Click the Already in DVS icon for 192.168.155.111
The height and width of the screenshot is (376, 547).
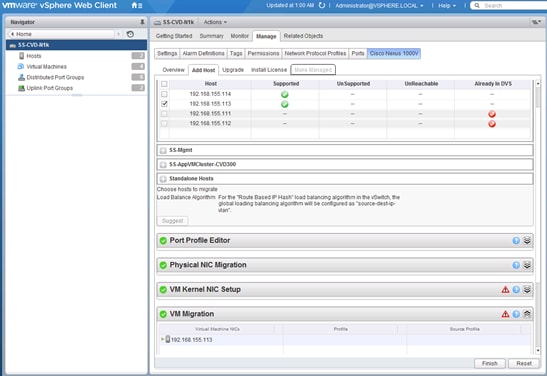click(492, 114)
